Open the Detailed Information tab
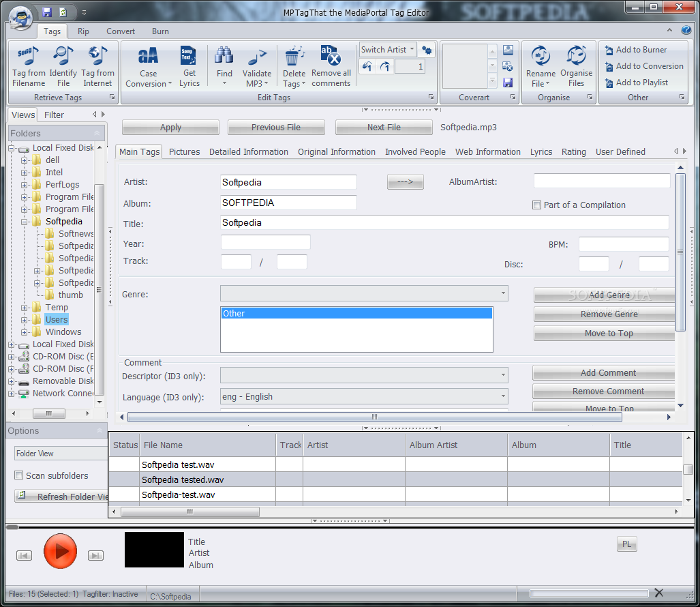Image resolution: width=700 pixels, height=607 pixels. pyautogui.click(x=249, y=152)
